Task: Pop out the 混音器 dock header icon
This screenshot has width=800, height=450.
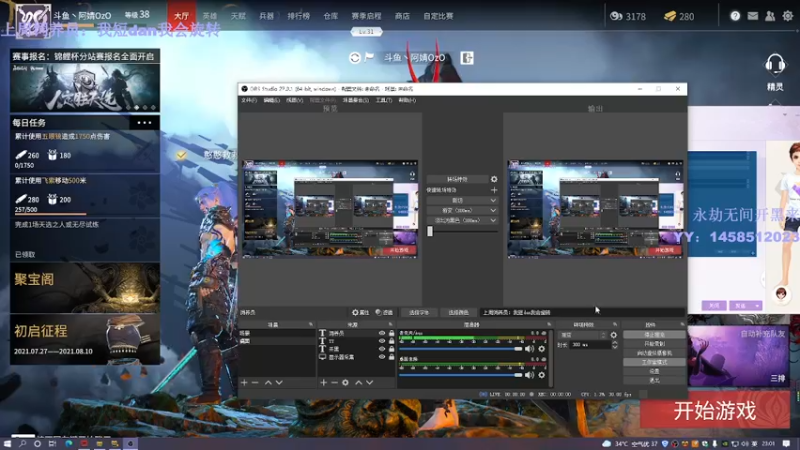Action: [549, 324]
